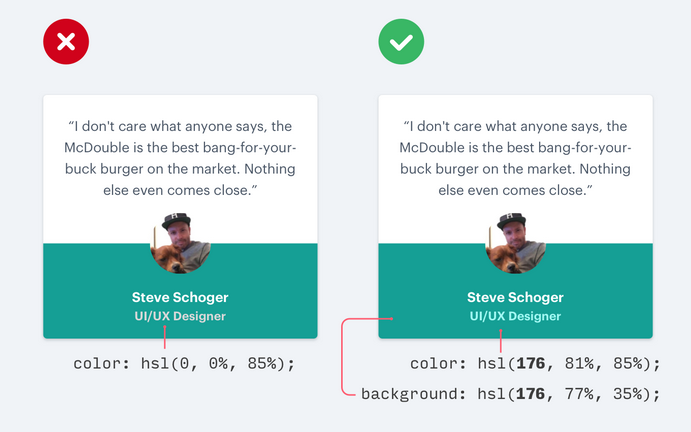Viewport: 691px width, 432px height.
Task: Click the code line color: hsl(176, 81%, 85%)
Action: pyautogui.click(x=535, y=363)
